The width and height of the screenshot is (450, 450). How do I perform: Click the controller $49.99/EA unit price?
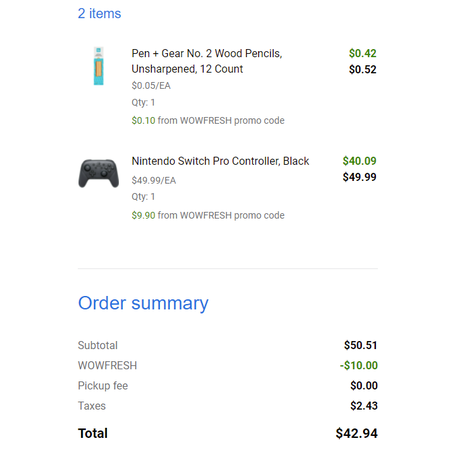154,180
